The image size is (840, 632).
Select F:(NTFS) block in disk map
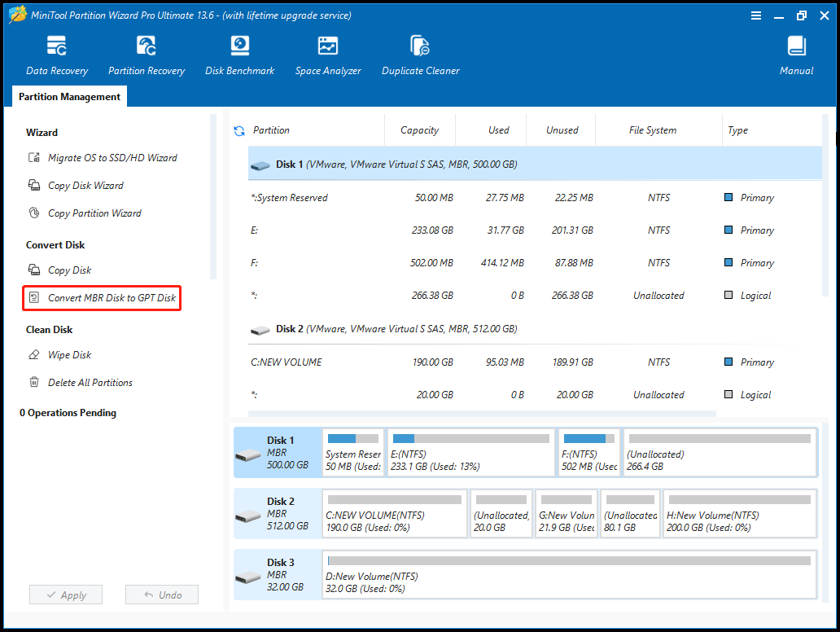click(x=589, y=453)
